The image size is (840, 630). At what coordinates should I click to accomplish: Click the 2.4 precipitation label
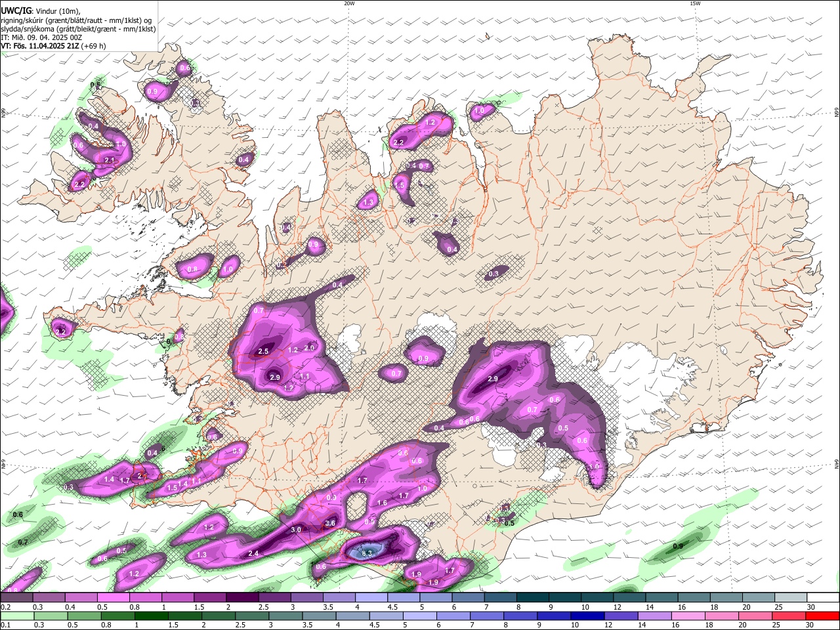pyautogui.click(x=253, y=554)
